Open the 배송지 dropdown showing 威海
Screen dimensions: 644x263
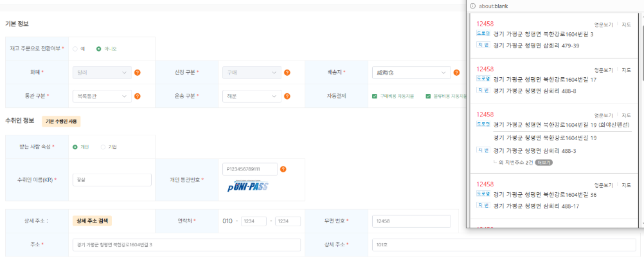(x=413, y=72)
